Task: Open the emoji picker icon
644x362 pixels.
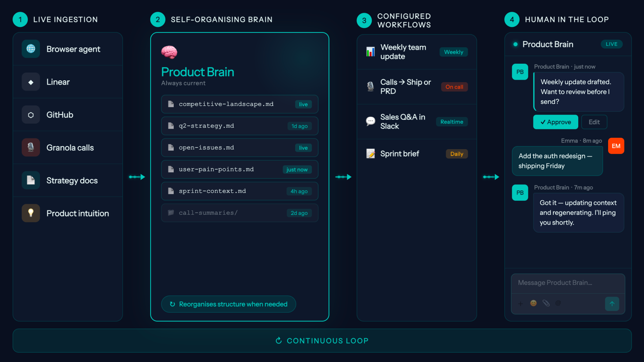Action: [533, 303]
